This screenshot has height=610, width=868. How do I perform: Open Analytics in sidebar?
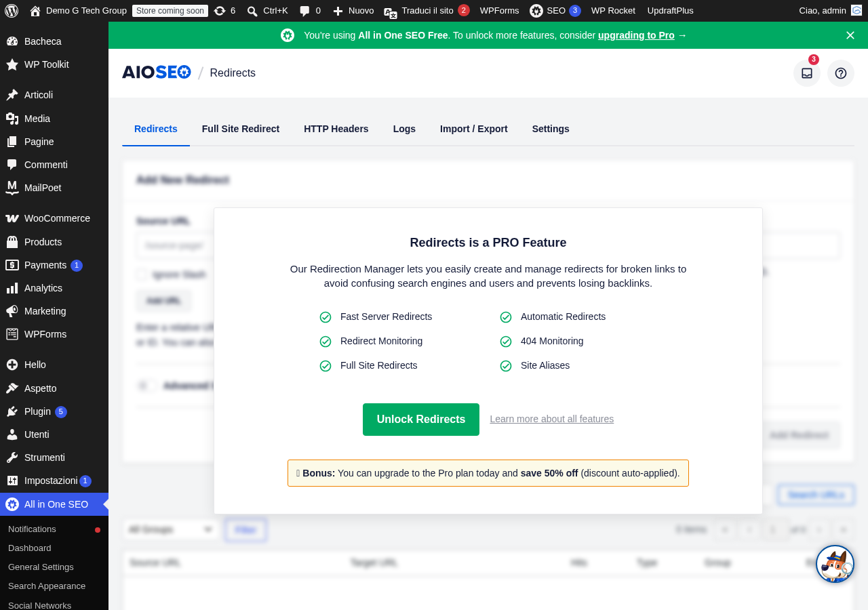pyautogui.click(x=54, y=288)
